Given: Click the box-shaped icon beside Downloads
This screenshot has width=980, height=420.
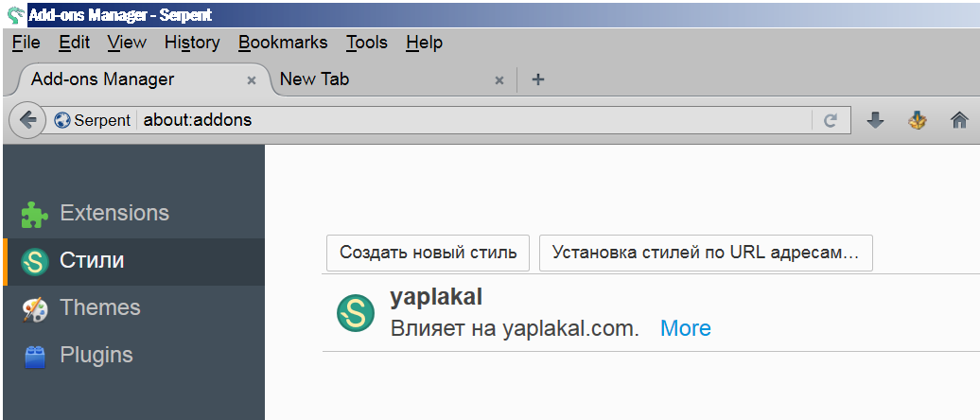Looking at the screenshot, I should tap(917, 120).
